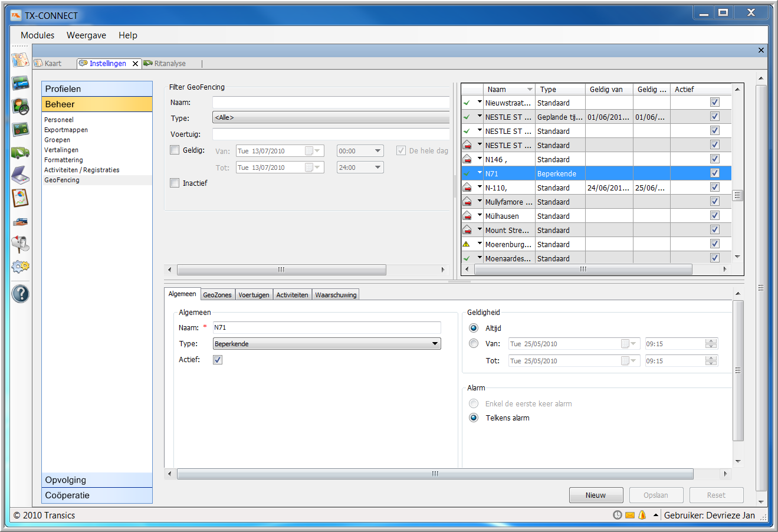Image resolution: width=778 pixels, height=532 pixels.
Task: Open the map module icon in sidebar
Action: click(20, 60)
